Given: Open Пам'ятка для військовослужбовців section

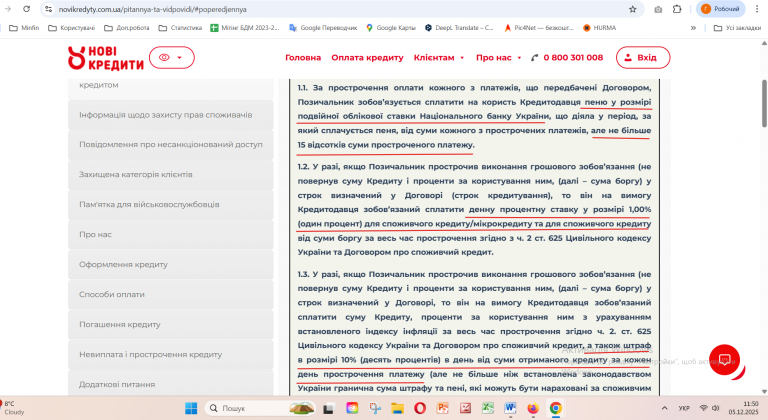Looking at the screenshot, I should click(x=170, y=204).
